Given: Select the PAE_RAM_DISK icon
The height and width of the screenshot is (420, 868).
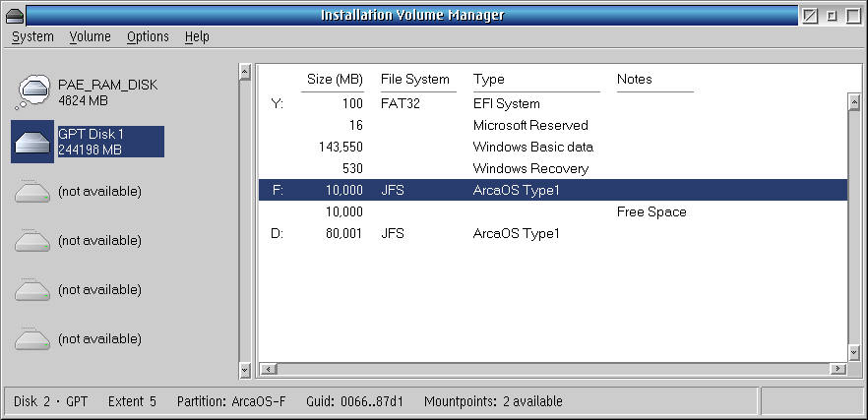Looking at the screenshot, I should click(33, 91).
